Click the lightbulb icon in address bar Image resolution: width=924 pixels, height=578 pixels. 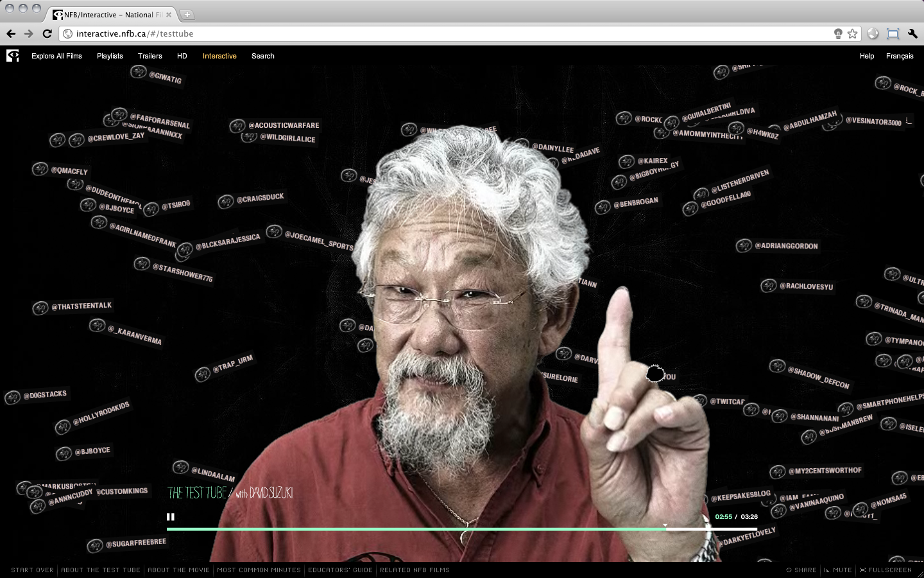click(838, 33)
